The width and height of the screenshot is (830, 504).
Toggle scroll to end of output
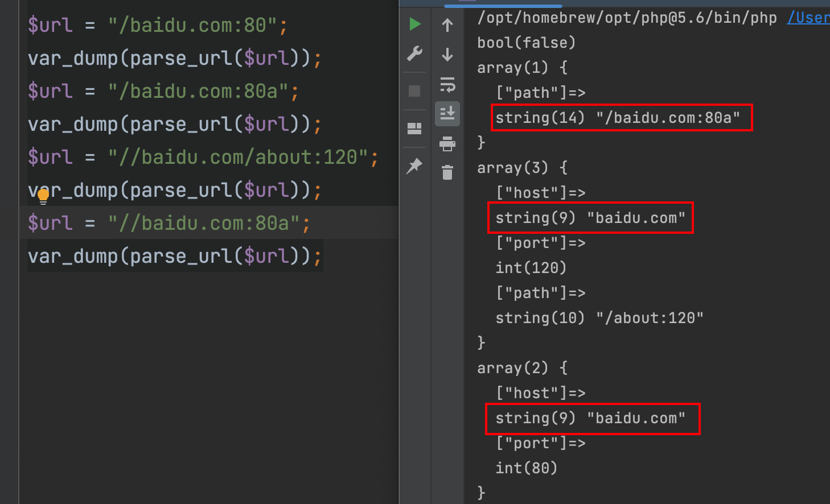[447, 114]
